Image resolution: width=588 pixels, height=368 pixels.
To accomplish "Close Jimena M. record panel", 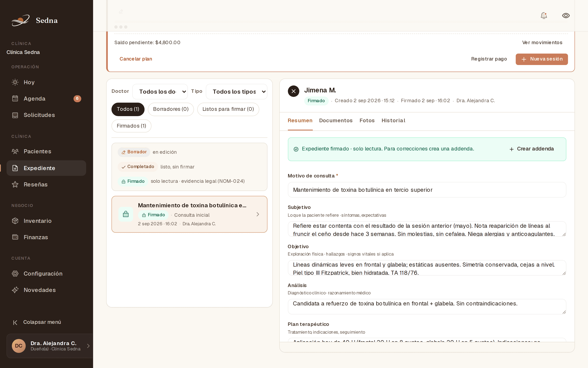I will click(x=294, y=91).
